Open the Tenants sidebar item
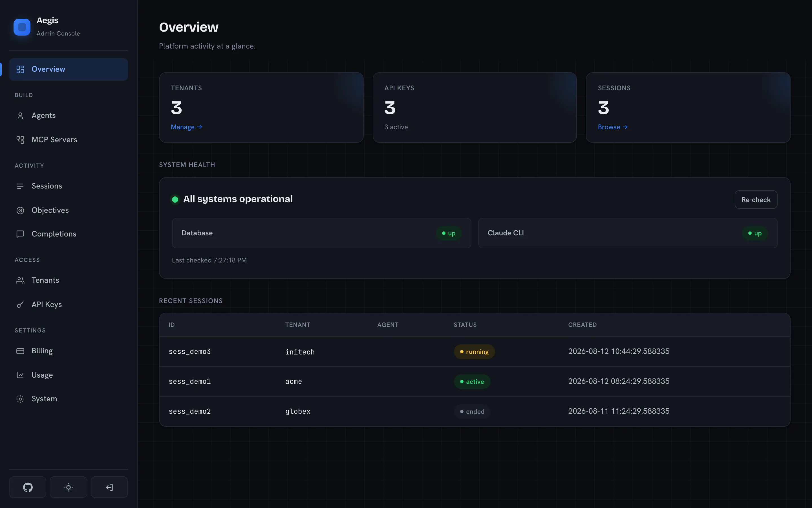Image resolution: width=812 pixels, height=508 pixels. (x=69, y=280)
